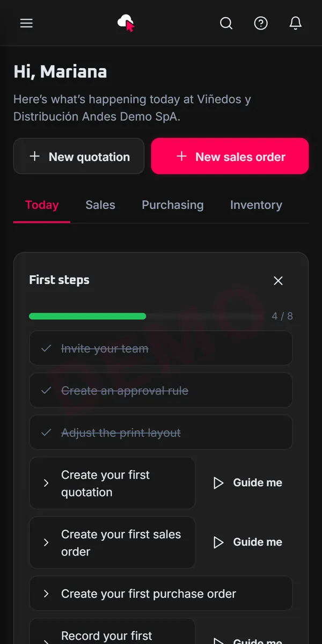
Task: Click play icon beside first sales order guide
Action: click(218, 543)
